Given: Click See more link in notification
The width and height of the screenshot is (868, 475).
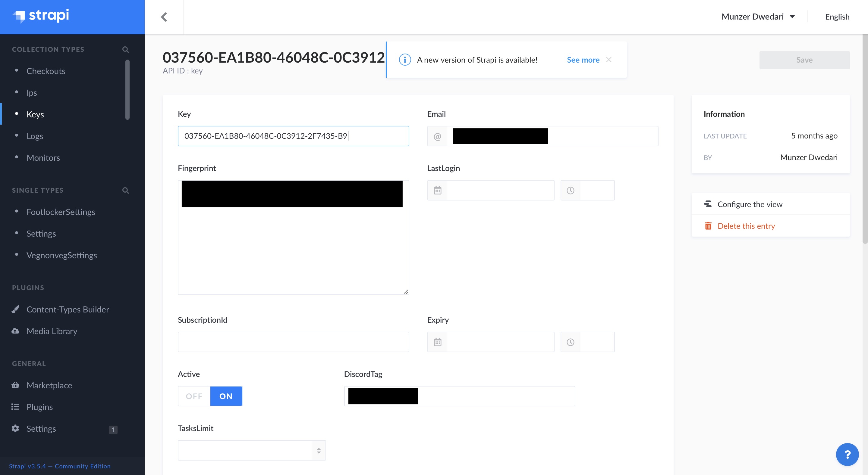Looking at the screenshot, I should 583,60.
